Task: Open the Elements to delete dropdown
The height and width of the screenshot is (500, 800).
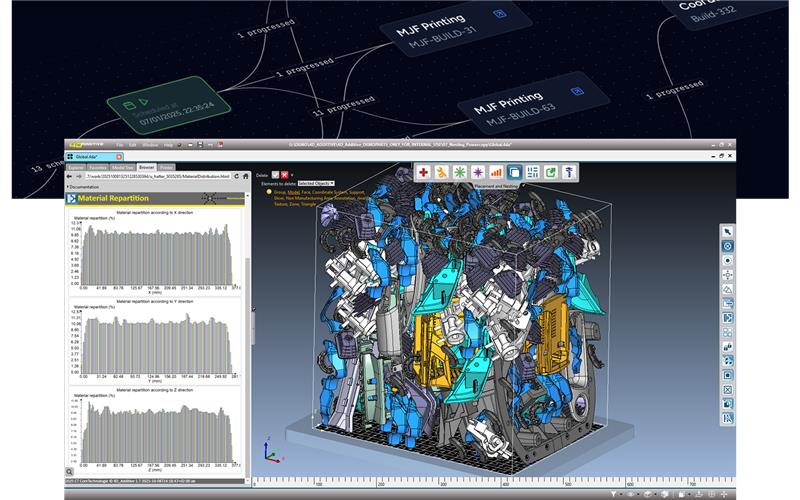Action: point(315,183)
